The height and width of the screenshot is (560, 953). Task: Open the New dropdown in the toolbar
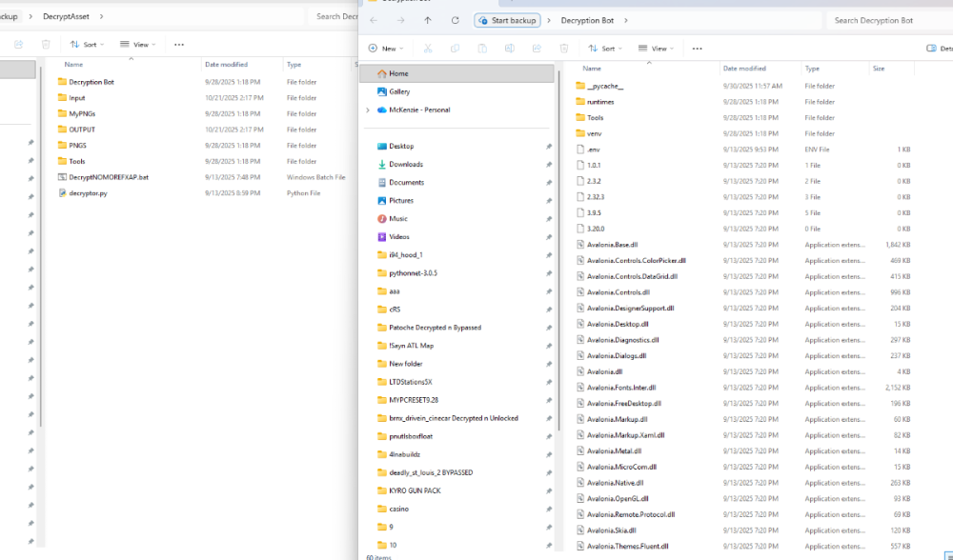[386, 49]
